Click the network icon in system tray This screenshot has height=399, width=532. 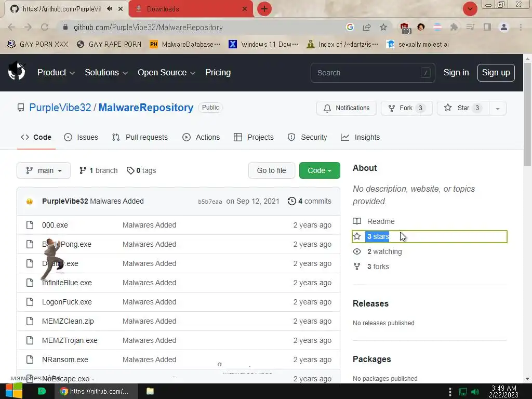point(463,392)
